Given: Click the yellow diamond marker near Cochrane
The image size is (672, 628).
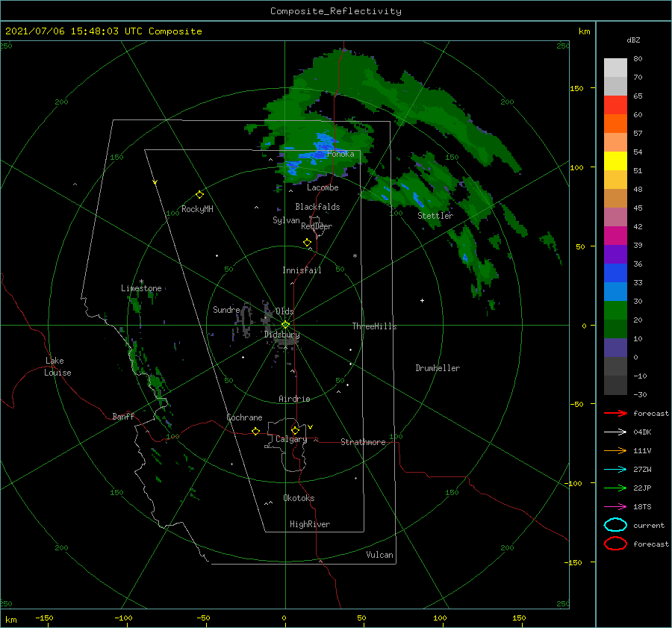Looking at the screenshot, I should pyautogui.click(x=255, y=431).
